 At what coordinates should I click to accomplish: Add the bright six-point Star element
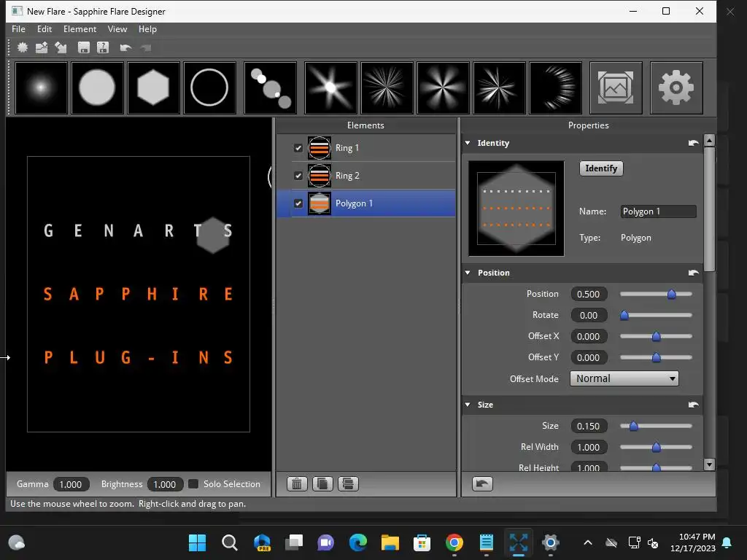pos(330,87)
